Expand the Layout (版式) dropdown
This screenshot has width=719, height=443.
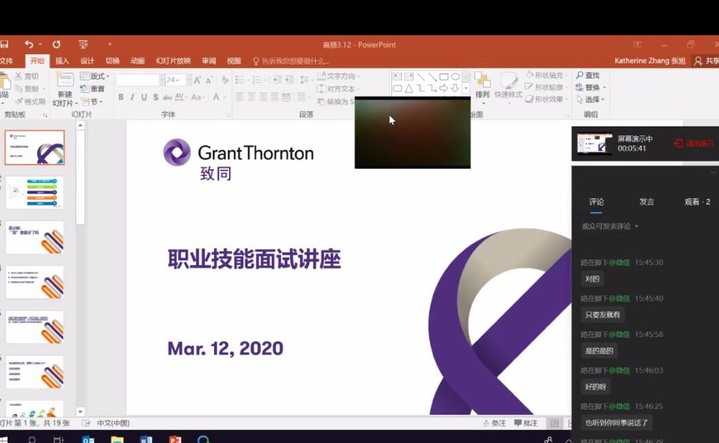click(x=96, y=76)
